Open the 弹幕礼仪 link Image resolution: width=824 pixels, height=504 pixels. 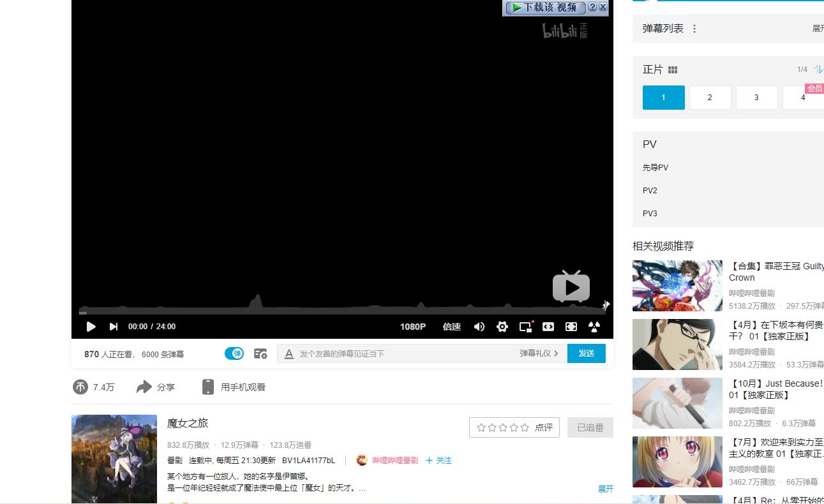tap(539, 353)
